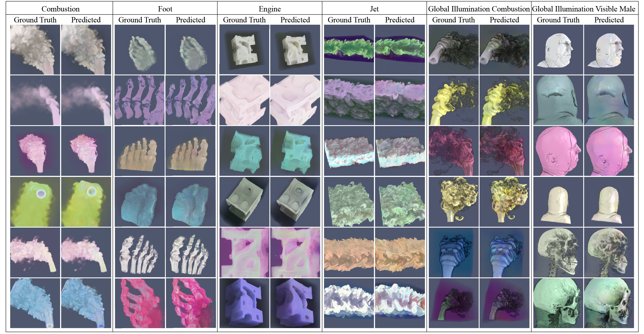644x334 pixels.
Task: Click the Engine column group header
Action: [270, 9]
